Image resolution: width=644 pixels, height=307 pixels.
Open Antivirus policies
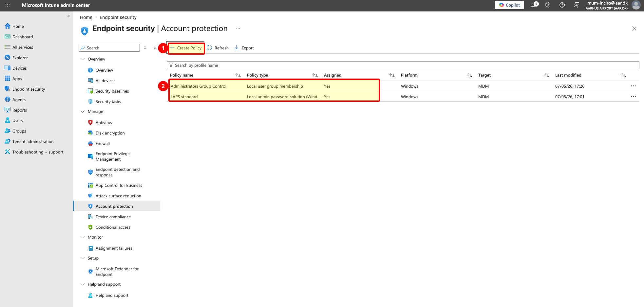click(x=104, y=122)
